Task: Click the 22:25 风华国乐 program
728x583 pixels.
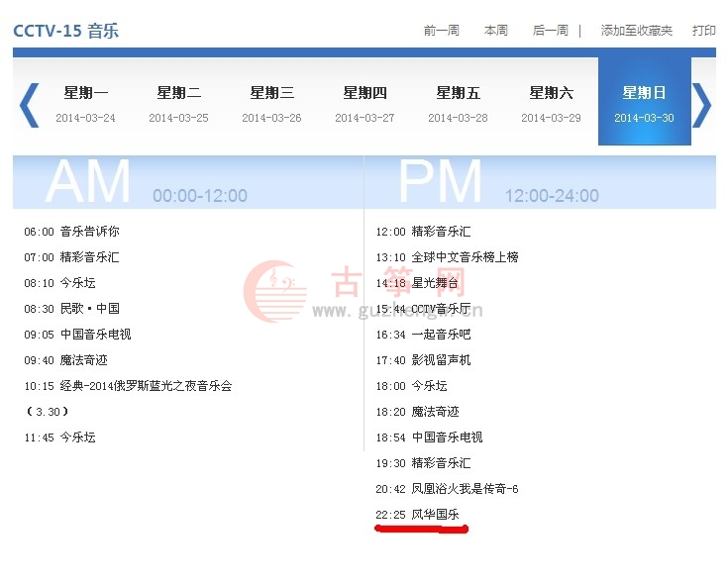Action: pyautogui.click(x=417, y=515)
